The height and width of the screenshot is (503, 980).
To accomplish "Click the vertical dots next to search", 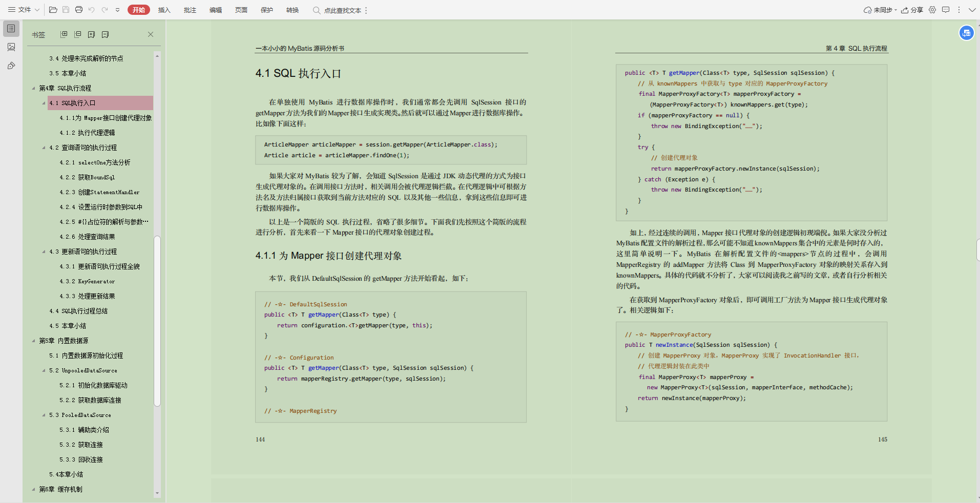I will pos(366,10).
